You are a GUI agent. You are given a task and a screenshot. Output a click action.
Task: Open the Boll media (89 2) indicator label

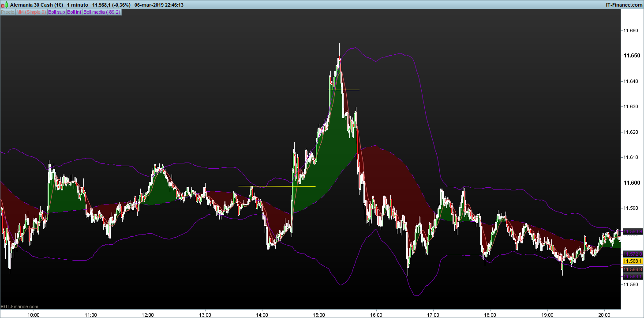click(x=102, y=12)
